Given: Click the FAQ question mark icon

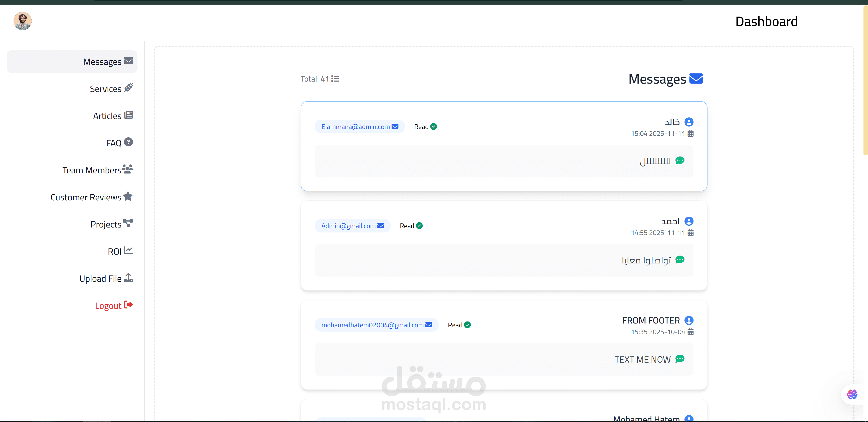Looking at the screenshot, I should 128,142.
